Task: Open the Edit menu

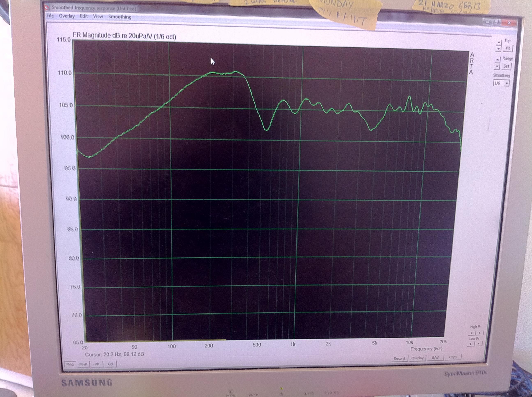Action: coord(84,16)
